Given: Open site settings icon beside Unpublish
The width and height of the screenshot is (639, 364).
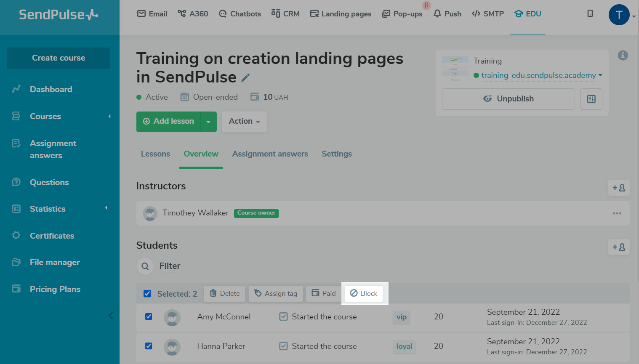Looking at the screenshot, I should coord(591,99).
